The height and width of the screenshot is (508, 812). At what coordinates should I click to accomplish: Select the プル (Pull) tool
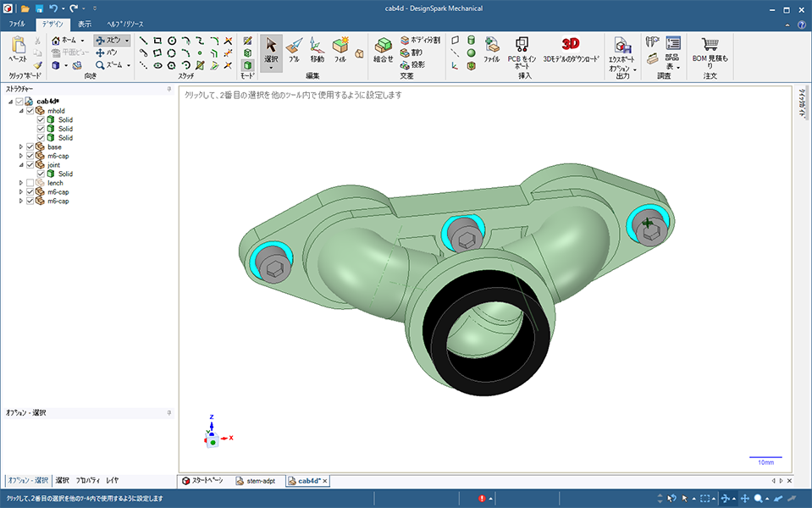(294, 49)
